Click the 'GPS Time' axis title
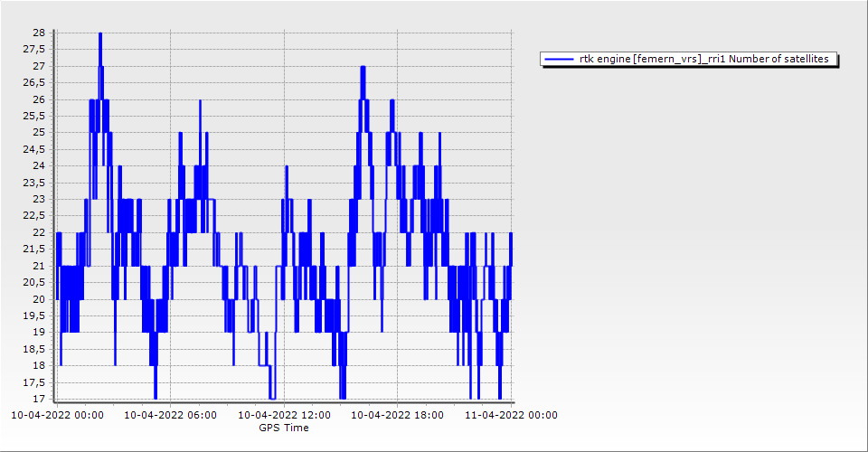Screen dimensions: 868x452 (x=284, y=428)
